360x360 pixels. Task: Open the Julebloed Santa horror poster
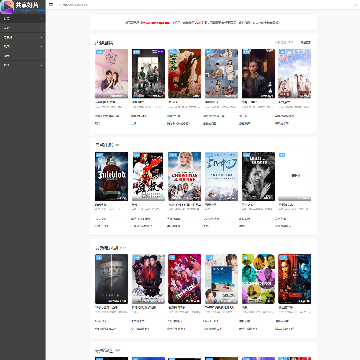tap(111, 176)
